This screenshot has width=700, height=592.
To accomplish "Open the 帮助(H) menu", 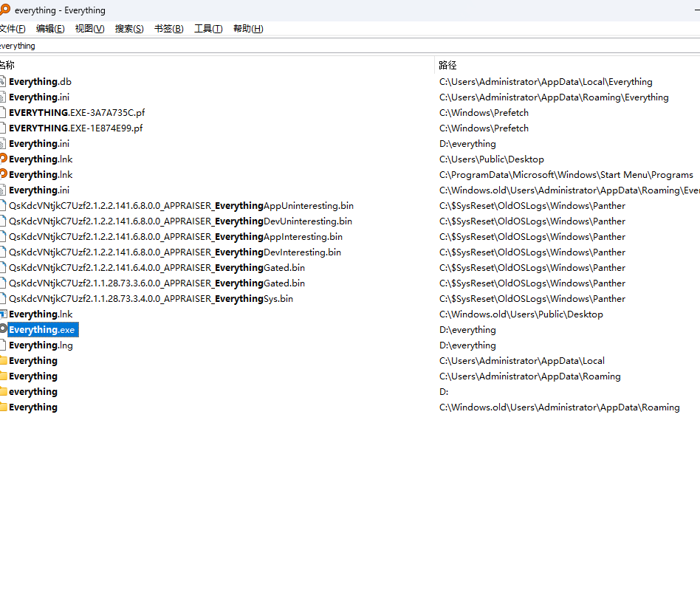I will click(x=248, y=29).
